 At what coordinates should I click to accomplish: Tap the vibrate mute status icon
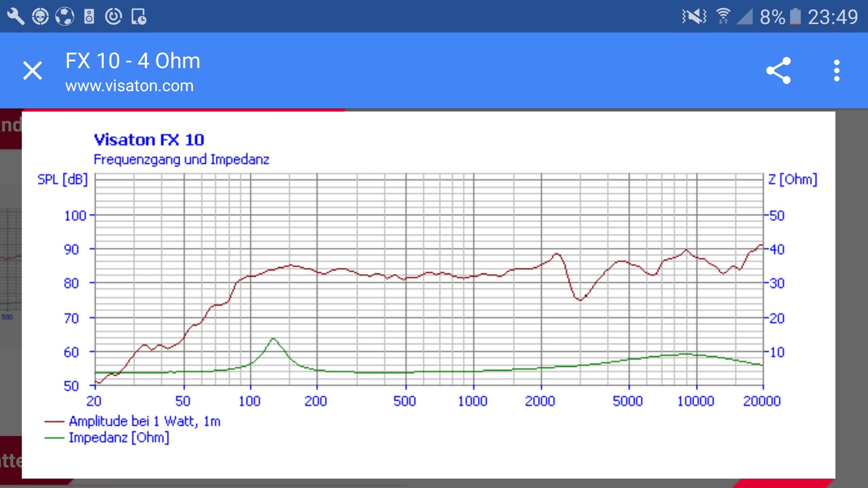pyautogui.click(x=694, y=16)
